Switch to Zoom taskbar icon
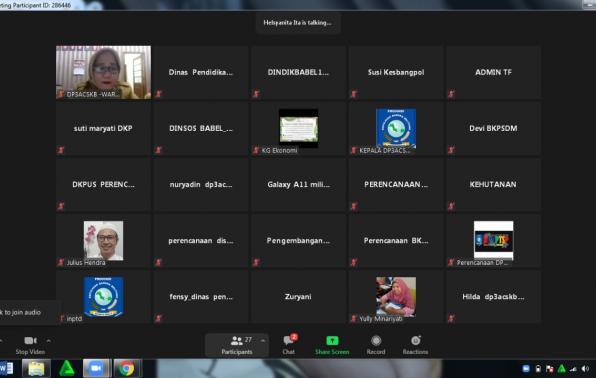 coord(97,368)
